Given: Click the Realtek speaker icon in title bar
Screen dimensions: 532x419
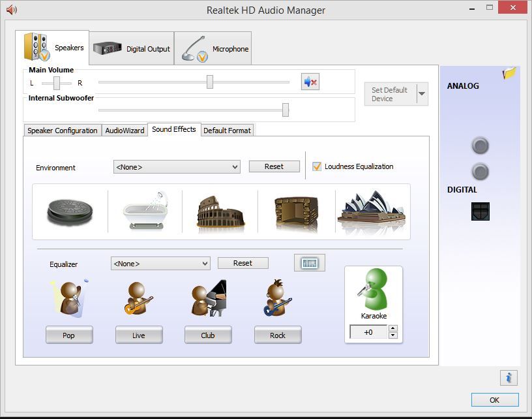Looking at the screenshot, I should (12, 10).
